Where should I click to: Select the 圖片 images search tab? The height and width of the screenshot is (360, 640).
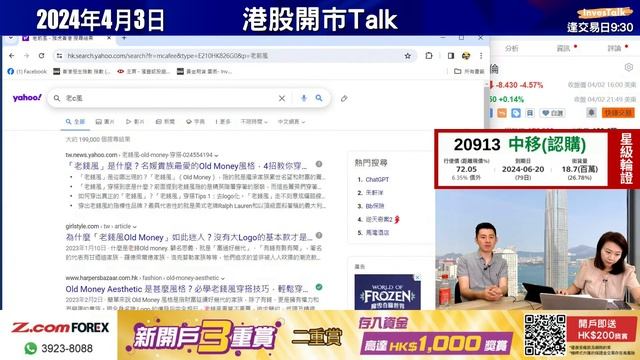pyautogui.click(x=105, y=122)
